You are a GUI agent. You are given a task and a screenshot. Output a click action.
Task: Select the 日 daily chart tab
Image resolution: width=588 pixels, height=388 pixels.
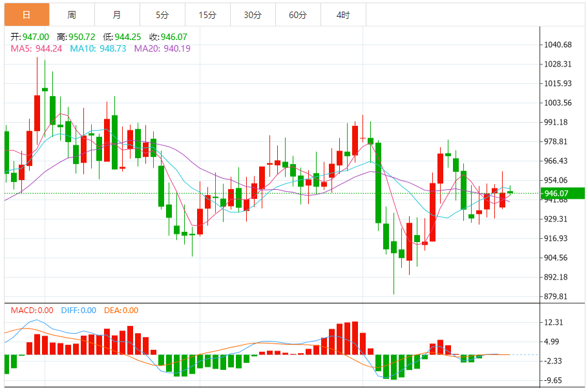click(26, 15)
